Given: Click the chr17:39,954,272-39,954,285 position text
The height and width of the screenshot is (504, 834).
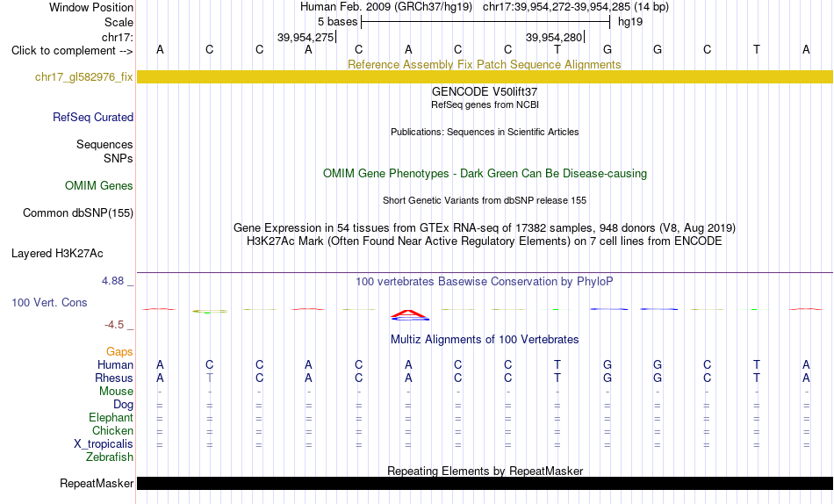Looking at the screenshot, I should click(x=557, y=7).
